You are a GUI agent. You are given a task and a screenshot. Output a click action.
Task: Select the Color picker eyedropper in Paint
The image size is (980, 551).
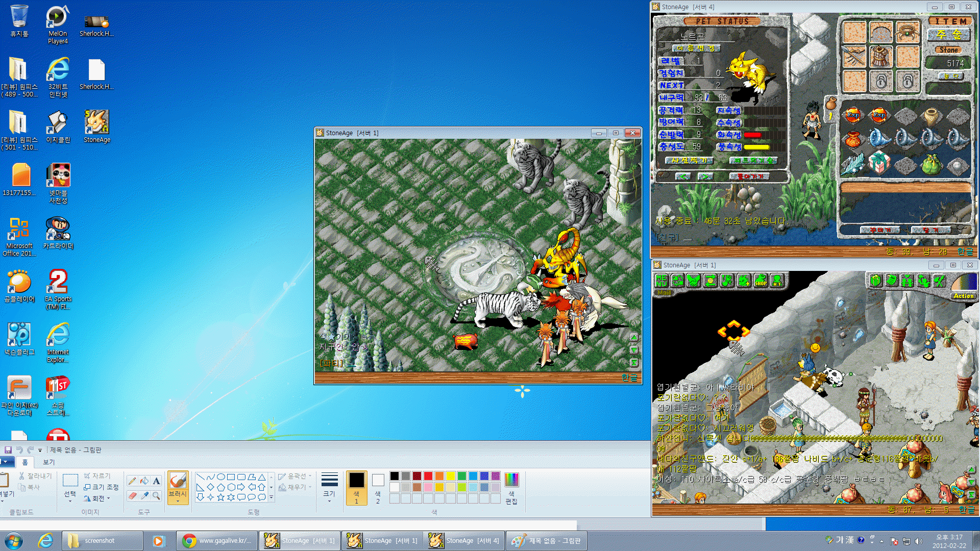point(144,495)
